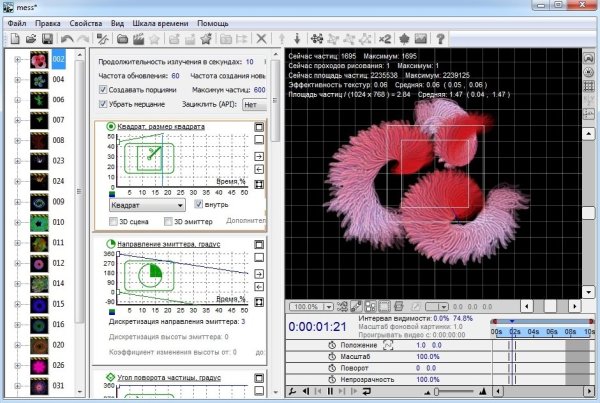Toggle the Убрать мерцание checkbox
The height and width of the screenshot is (403, 600).
[x=103, y=103]
